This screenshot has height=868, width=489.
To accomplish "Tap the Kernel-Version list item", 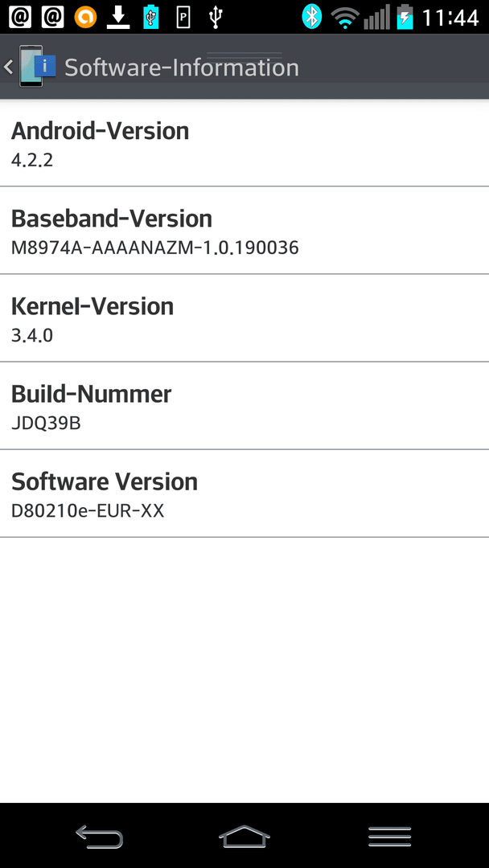I will (x=244, y=317).
